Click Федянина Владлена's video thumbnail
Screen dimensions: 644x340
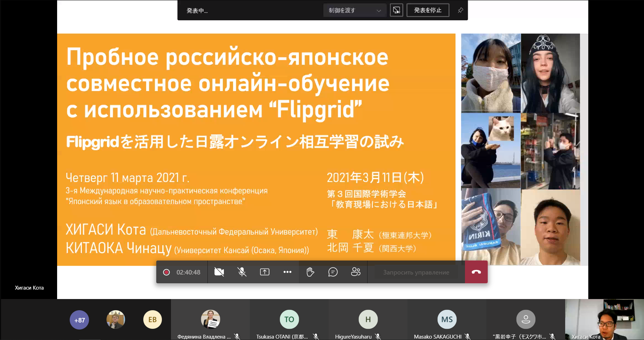210,319
